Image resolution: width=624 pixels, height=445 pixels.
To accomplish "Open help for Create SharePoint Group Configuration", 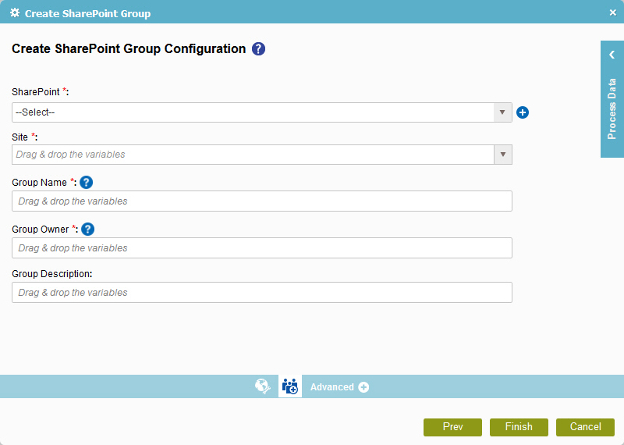I will (x=258, y=49).
